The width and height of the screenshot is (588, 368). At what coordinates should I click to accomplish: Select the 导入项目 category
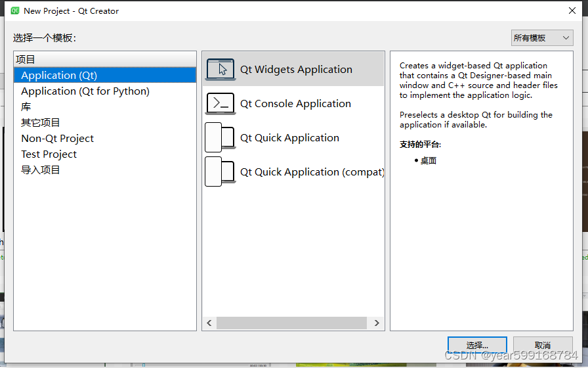click(x=105, y=170)
